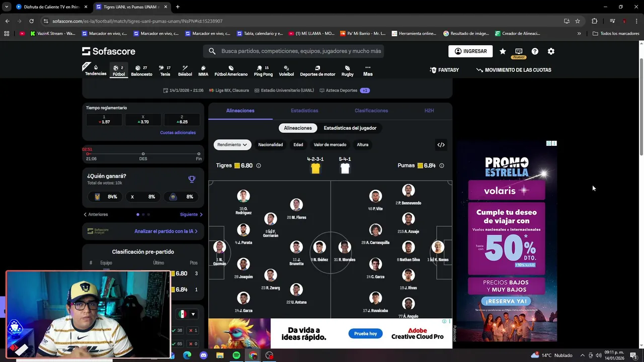Select Estadísticas del jugador toggle
Screen dimensions: 644x362
point(350,128)
